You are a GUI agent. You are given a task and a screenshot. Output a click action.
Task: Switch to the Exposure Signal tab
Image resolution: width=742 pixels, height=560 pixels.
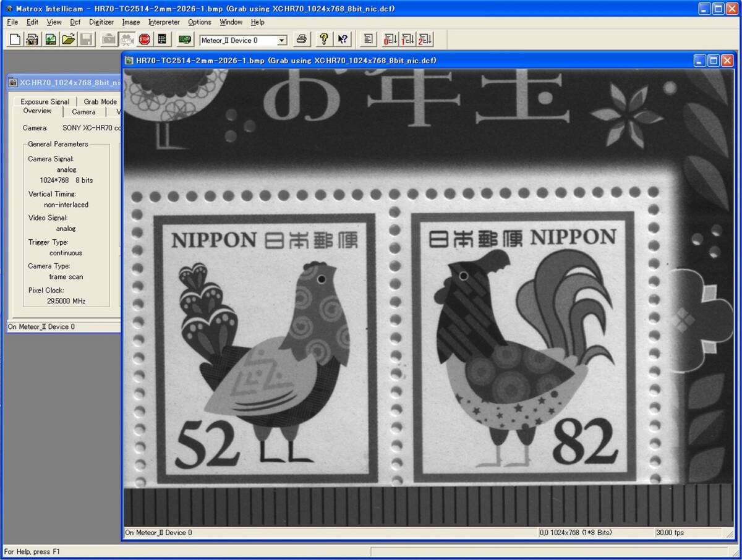(45, 101)
